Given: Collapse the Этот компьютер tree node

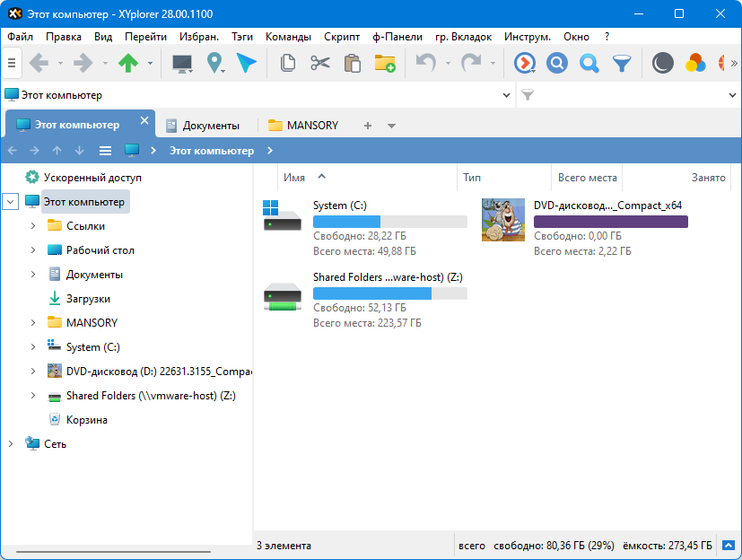Looking at the screenshot, I should [11, 202].
